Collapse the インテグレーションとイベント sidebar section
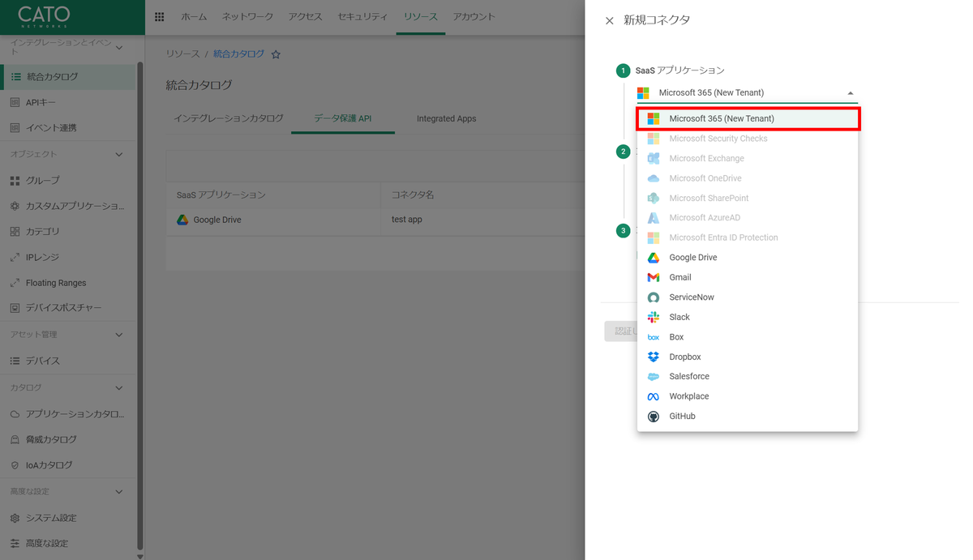Screen dimensions: 973x560 pyautogui.click(x=119, y=47)
